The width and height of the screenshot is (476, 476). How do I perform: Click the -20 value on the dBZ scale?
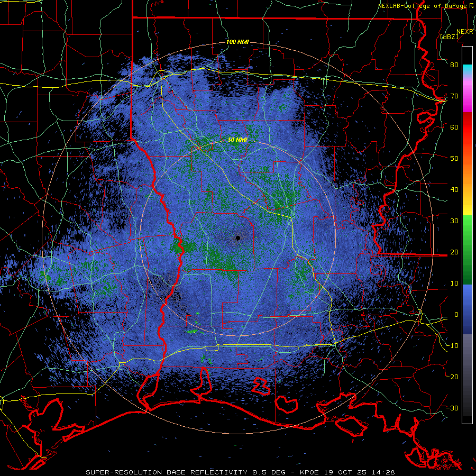(x=452, y=377)
